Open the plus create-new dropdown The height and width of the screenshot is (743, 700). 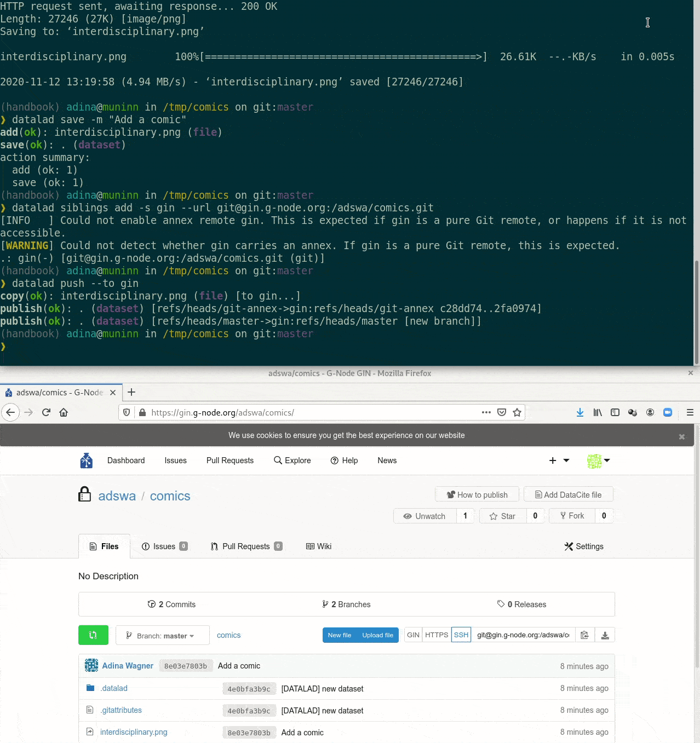[559, 460]
